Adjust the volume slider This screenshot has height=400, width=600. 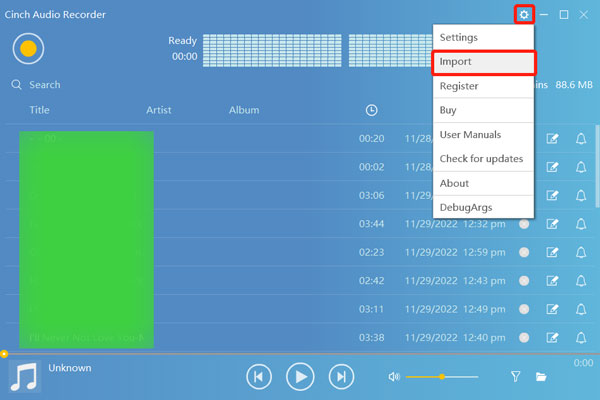[x=442, y=377]
